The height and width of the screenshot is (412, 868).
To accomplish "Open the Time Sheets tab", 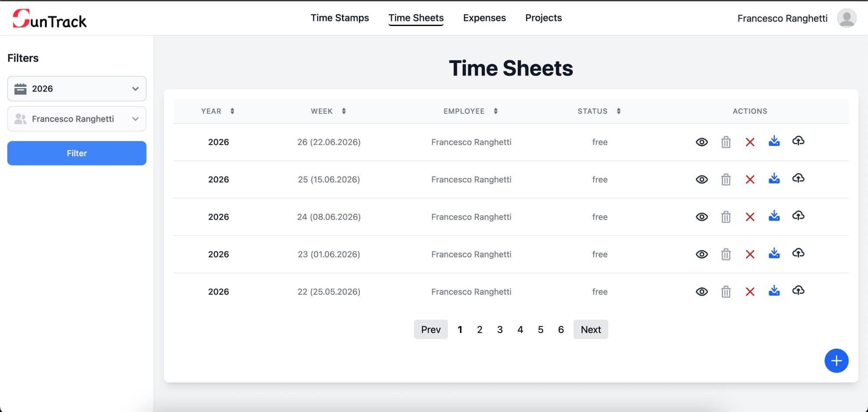I will [416, 18].
